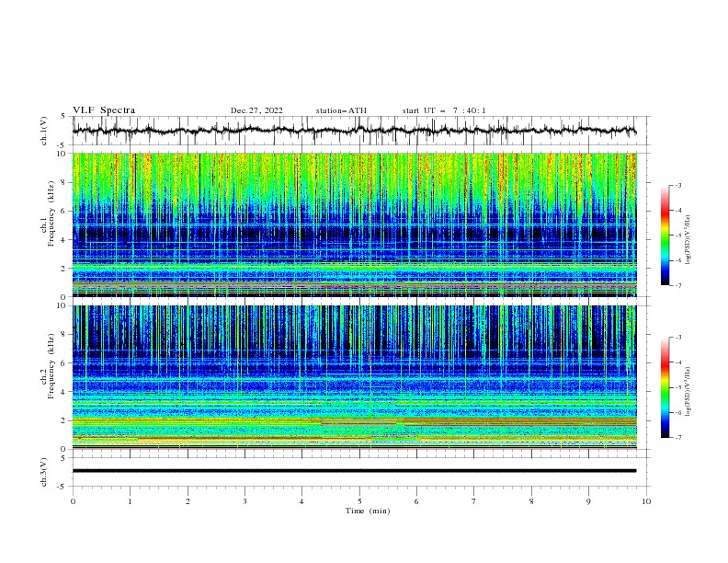Click the '-7' label on ch.2 colorbar
728x563 pixels.
point(677,438)
